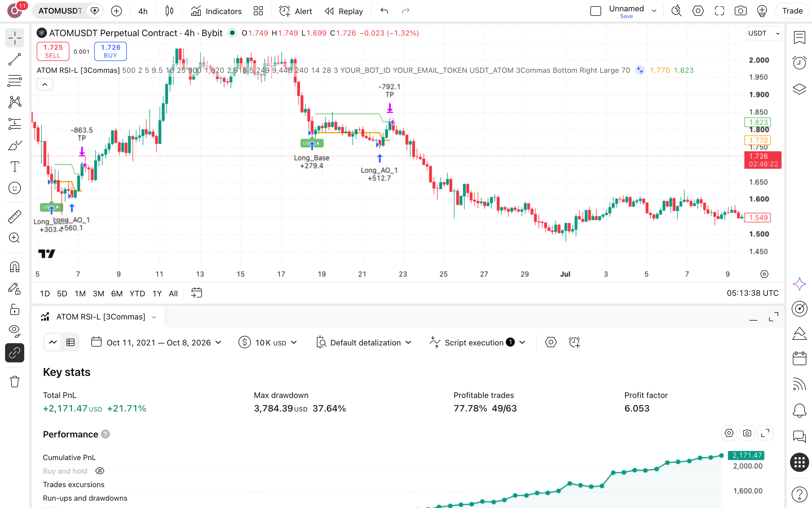Change the 4h chart interval
The image size is (812, 508).
[x=143, y=11]
